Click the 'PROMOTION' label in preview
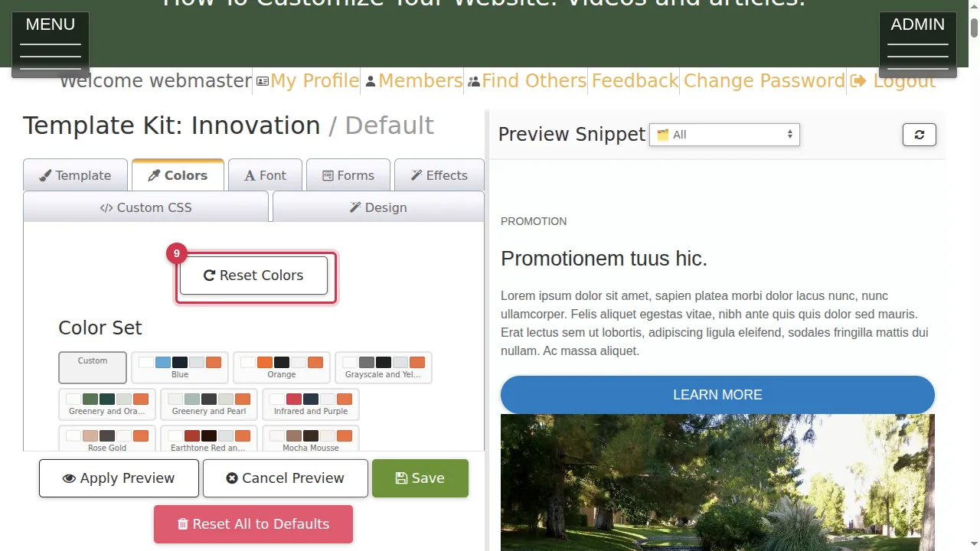 coord(534,221)
